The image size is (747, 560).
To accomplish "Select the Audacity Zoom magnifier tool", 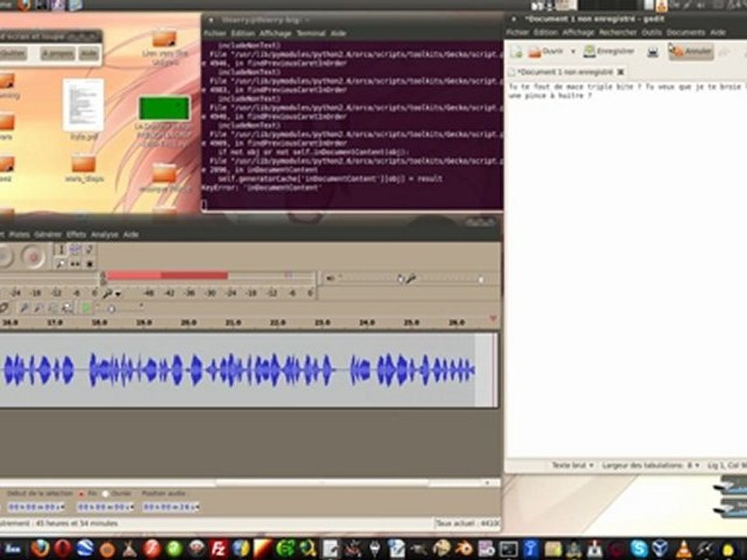I will pos(61,264).
